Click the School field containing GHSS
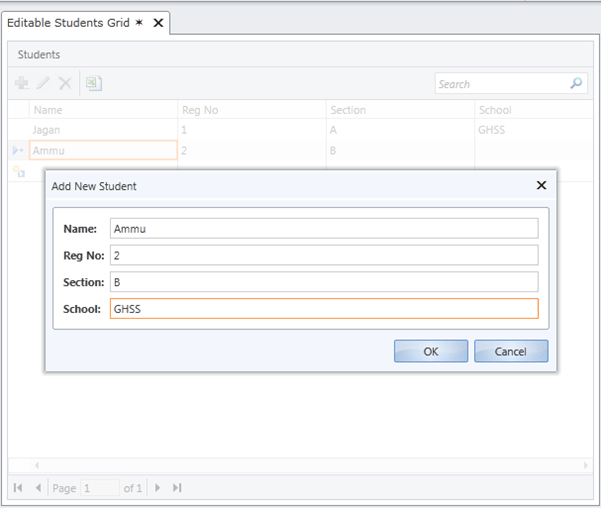601x508 pixels. click(323, 309)
